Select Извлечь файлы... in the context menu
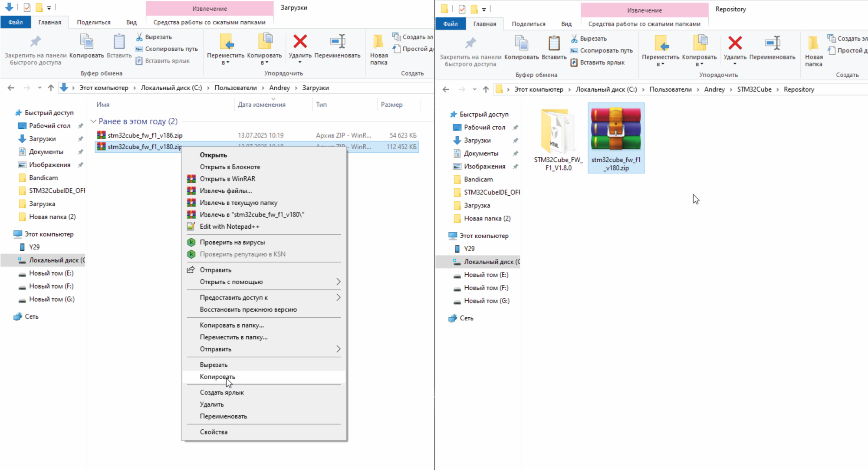 (264, 191)
